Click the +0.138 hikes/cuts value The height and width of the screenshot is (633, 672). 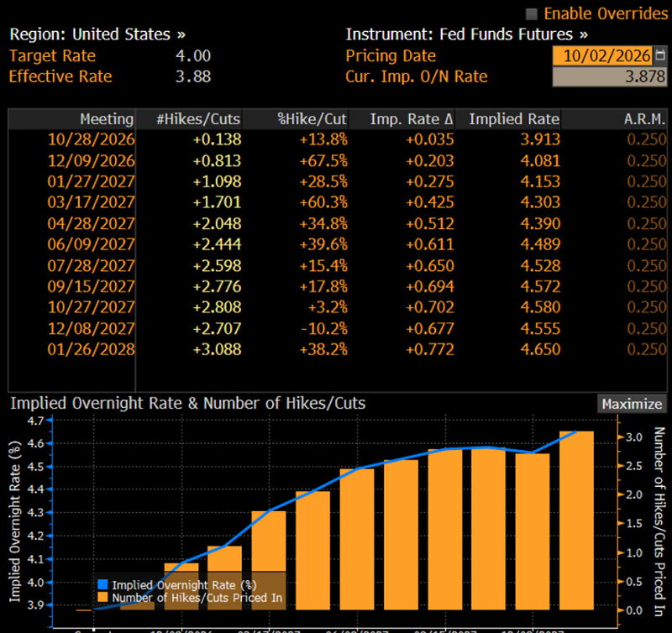point(217,139)
